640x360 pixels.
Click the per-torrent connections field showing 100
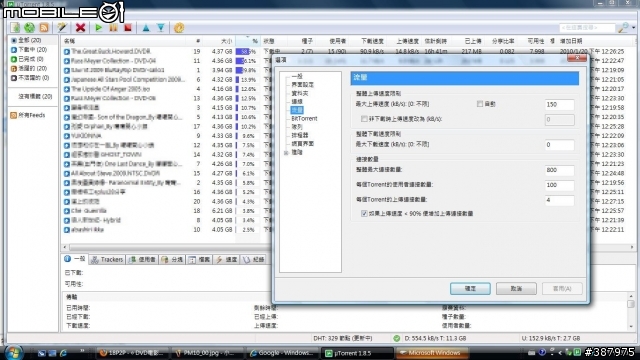pos(559,185)
